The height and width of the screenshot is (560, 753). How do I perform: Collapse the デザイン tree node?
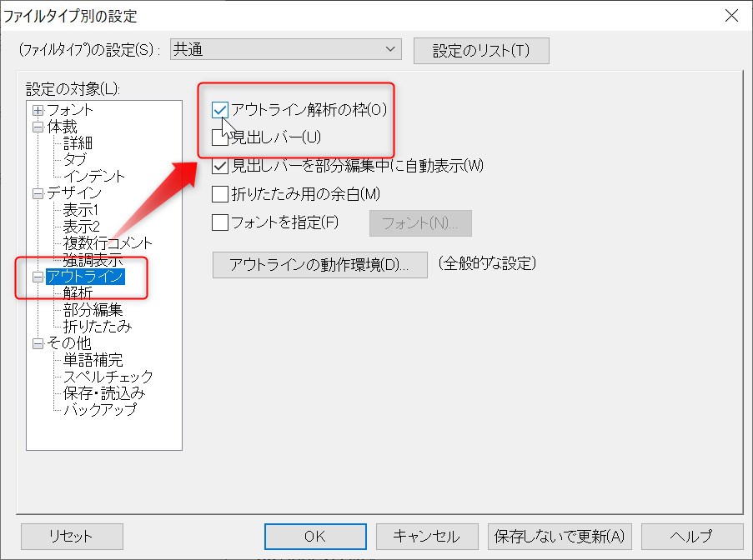pyautogui.click(x=38, y=194)
